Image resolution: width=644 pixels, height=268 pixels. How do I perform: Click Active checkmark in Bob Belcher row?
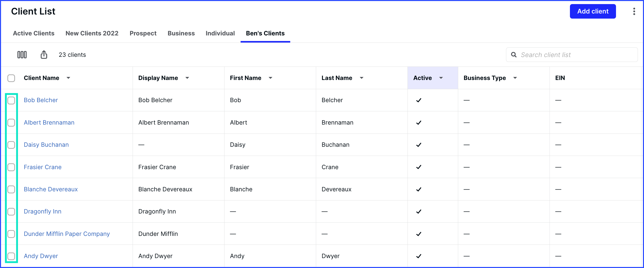pos(419,100)
